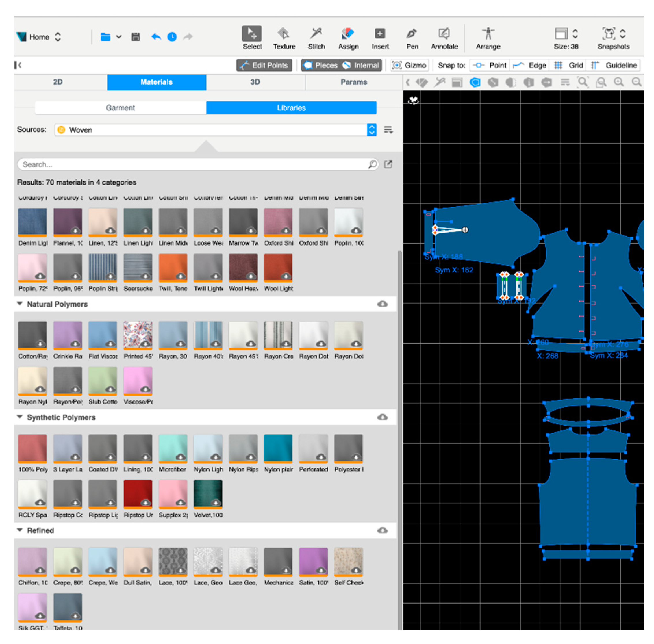Viewport: 654px width, 644px height.
Task: Collapse the Natural Polymers category
Action: click(x=20, y=303)
